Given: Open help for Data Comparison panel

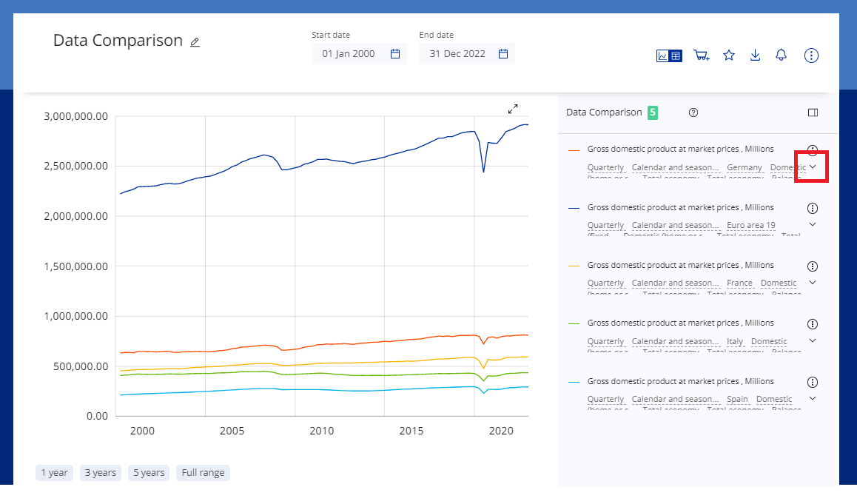Looking at the screenshot, I should coord(693,112).
